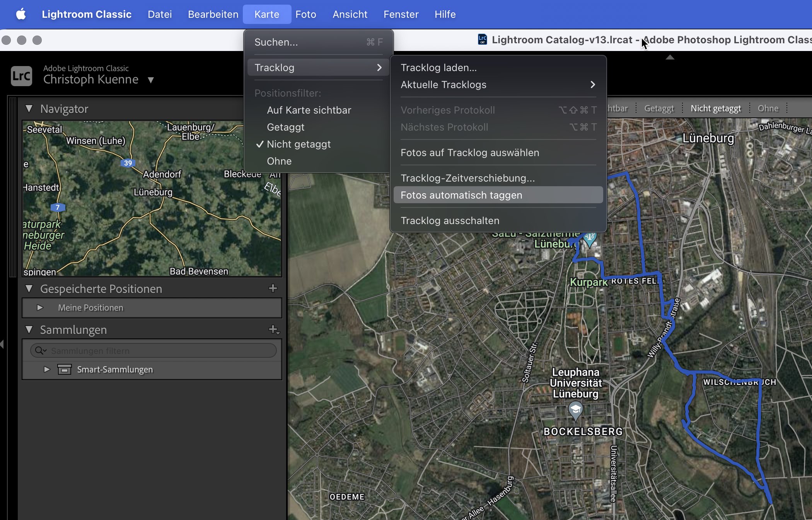The width and height of the screenshot is (812, 520).
Task: Click 'Ohne' in the map filter bar
Action: 768,109
